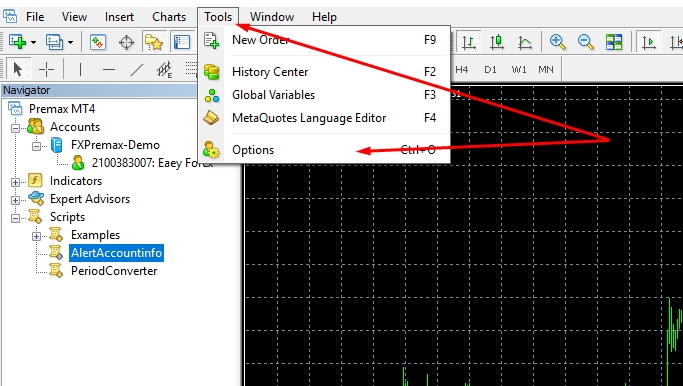
Task: Select the trendline drawing tool
Action: coord(137,69)
